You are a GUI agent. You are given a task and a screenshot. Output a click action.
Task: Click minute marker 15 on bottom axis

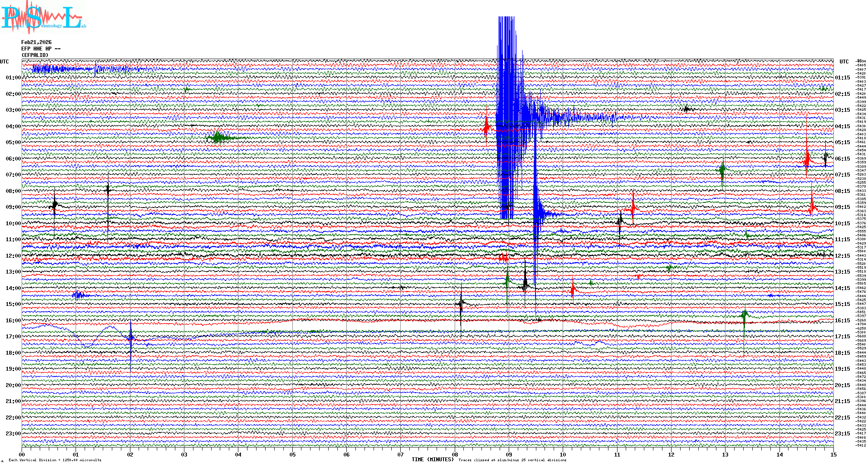click(x=833, y=454)
